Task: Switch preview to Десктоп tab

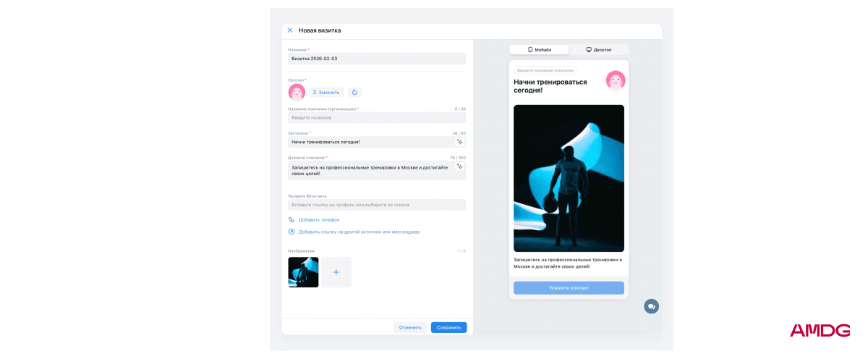Action: tap(598, 50)
